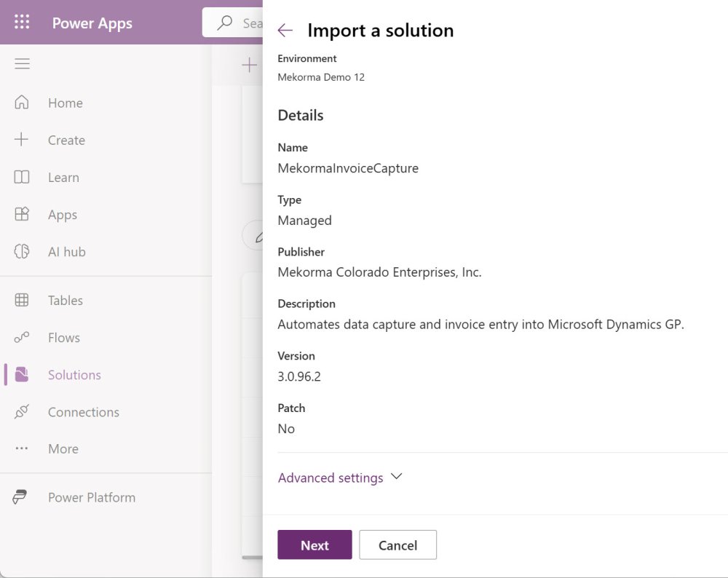The image size is (728, 578).
Task: Click the Home icon in sidebar
Action: [22, 103]
